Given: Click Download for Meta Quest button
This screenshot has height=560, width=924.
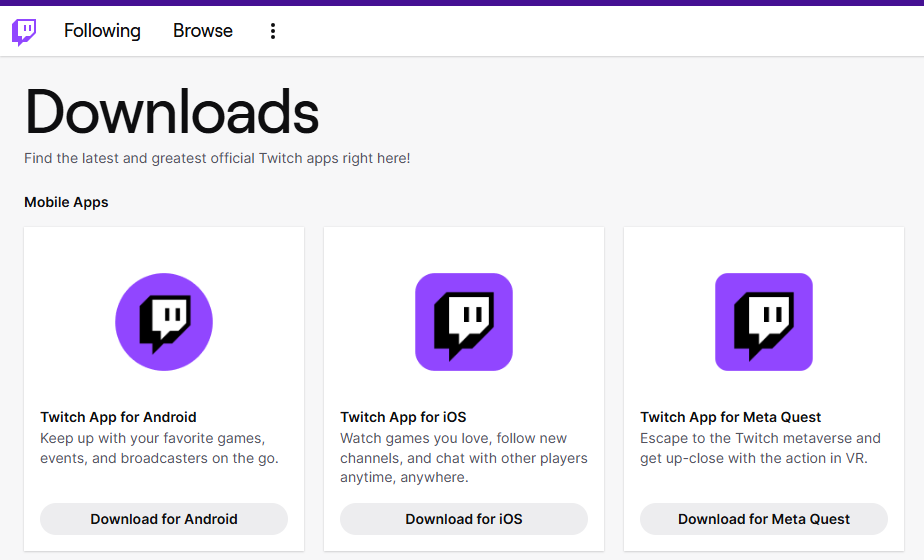Looking at the screenshot, I should [x=764, y=519].
